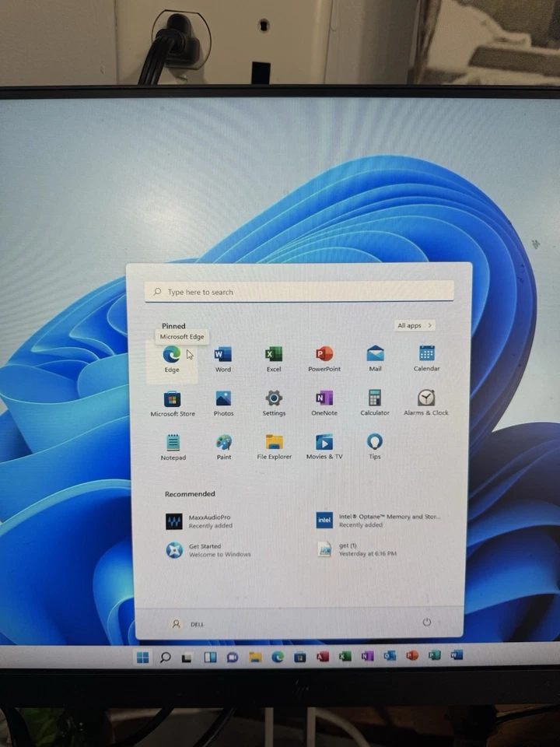
Task: Launch Microsoft Store from pinned apps
Action: [x=173, y=404]
